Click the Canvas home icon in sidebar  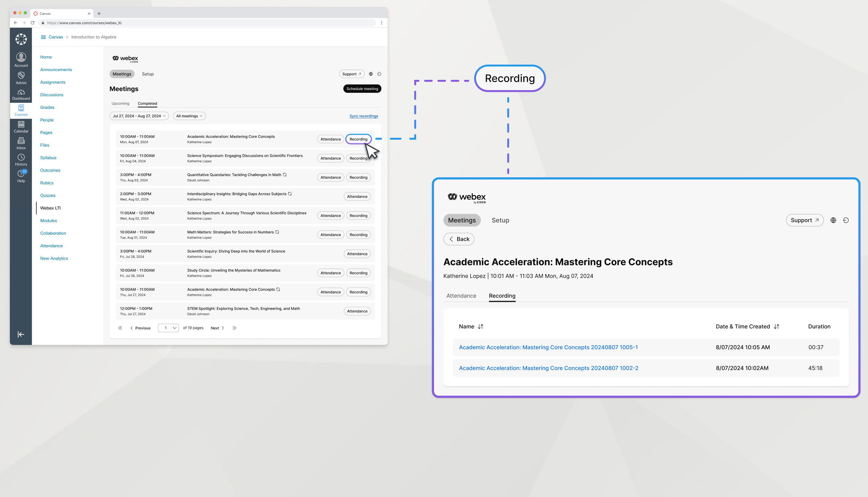21,38
